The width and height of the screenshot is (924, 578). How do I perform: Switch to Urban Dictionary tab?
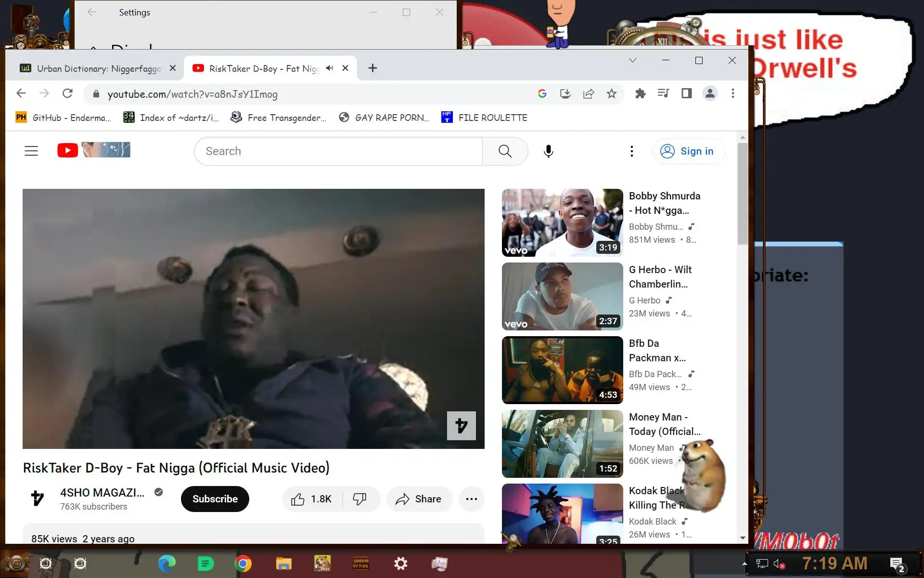pyautogui.click(x=96, y=68)
